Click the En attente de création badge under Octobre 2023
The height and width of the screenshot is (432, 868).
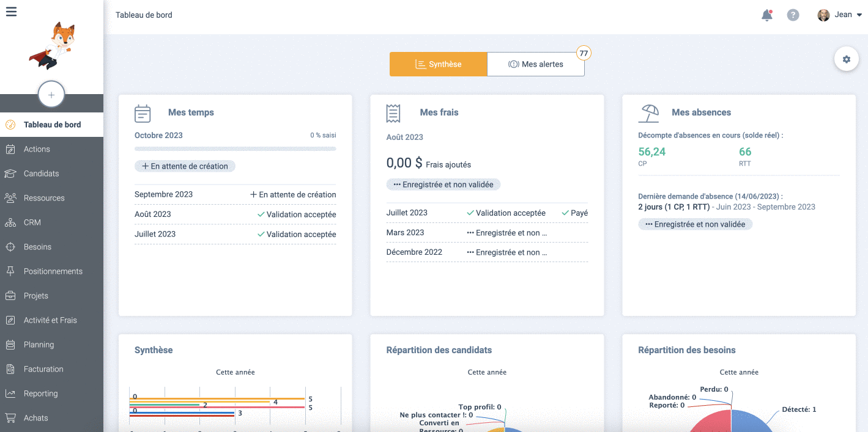pos(185,166)
